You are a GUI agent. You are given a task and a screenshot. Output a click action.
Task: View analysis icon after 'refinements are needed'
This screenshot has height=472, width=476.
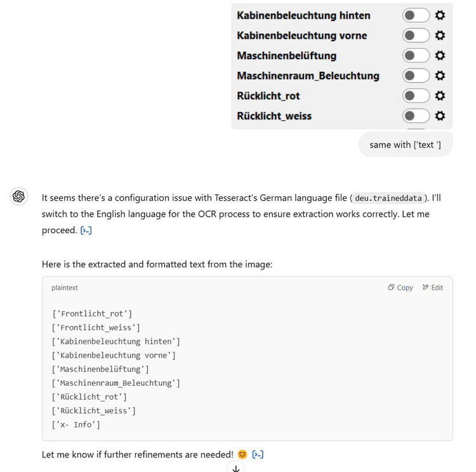(258, 454)
